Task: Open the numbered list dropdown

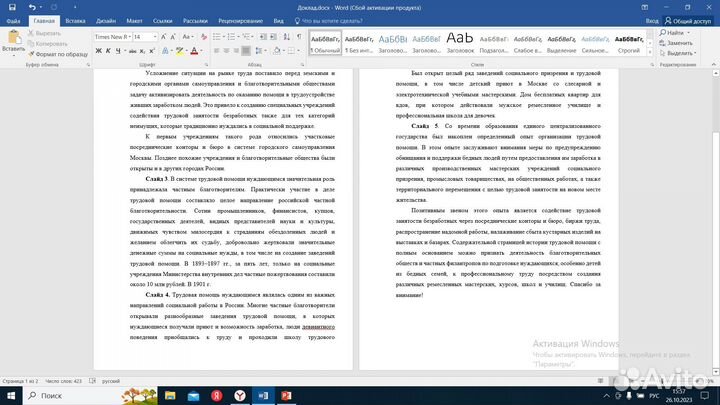Action: coord(238,37)
